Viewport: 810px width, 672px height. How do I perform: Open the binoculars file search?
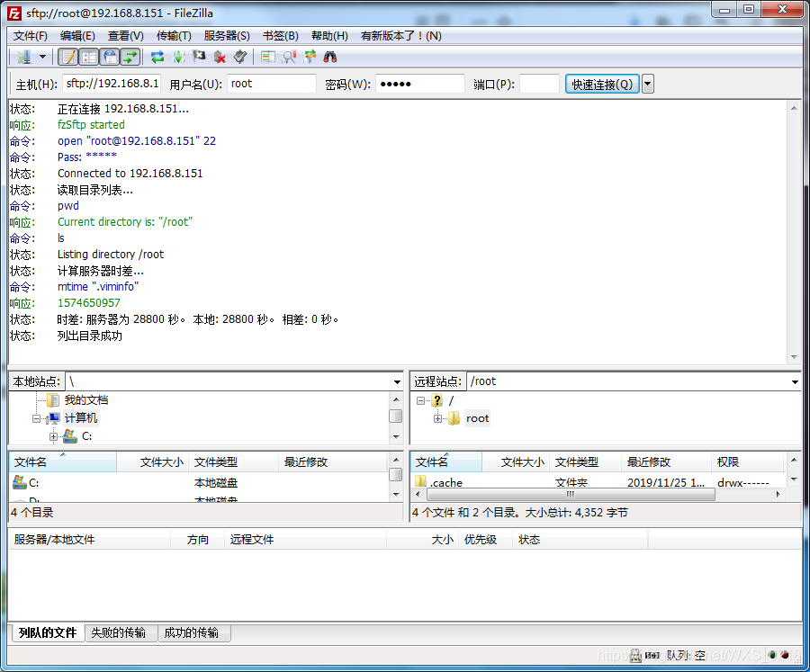(330, 57)
